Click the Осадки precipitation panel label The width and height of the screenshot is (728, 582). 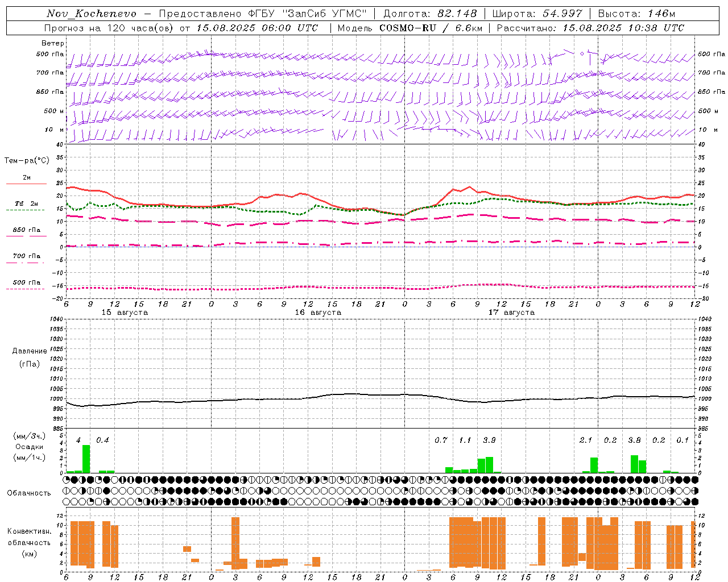(30, 447)
